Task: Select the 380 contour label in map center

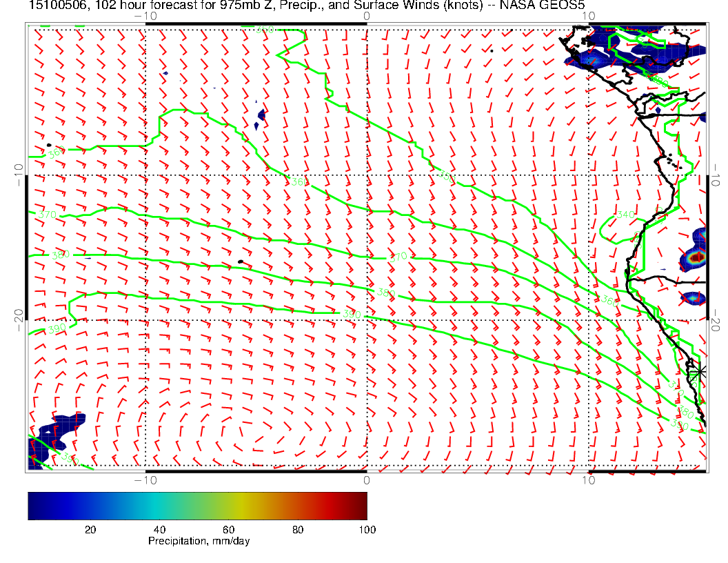Action: pyautogui.click(x=386, y=293)
